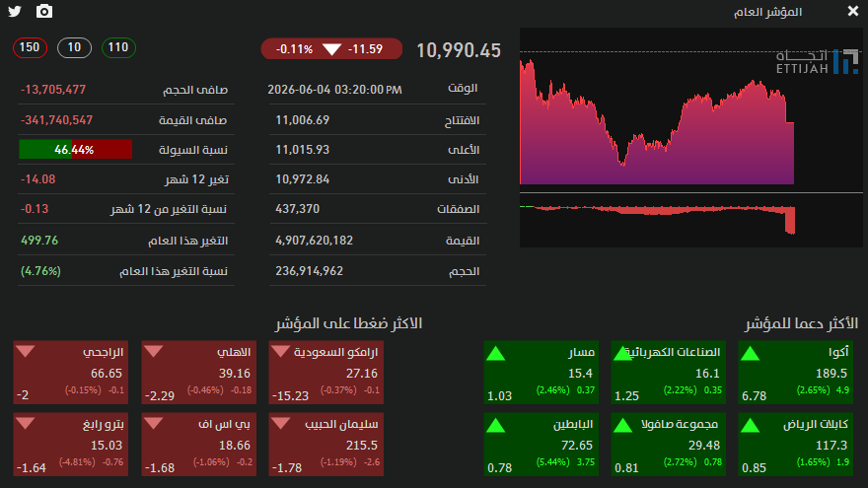Click the الأكثر دعما للمؤشر heading
Viewport: 868px width, 488px height.
tap(801, 323)
